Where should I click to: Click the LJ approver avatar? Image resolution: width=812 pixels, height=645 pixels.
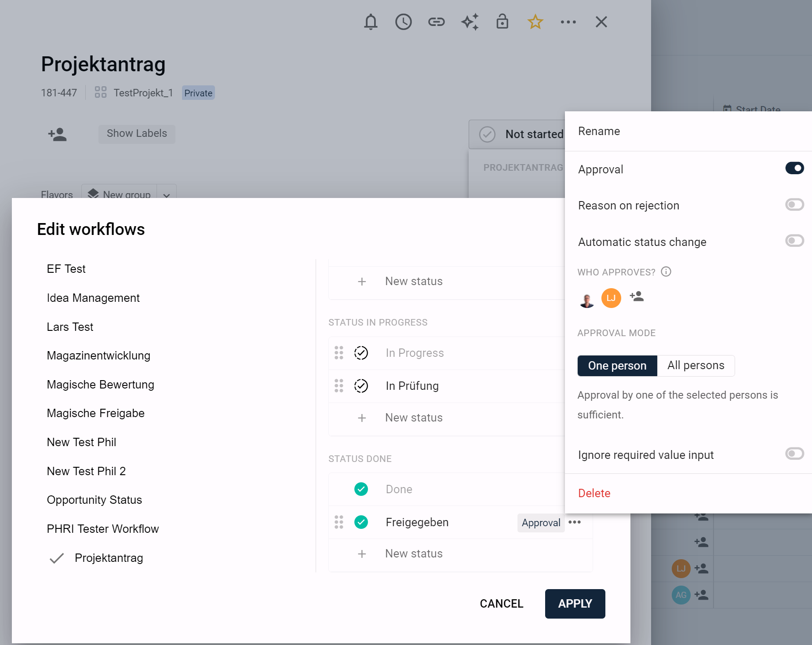[611, 298]
